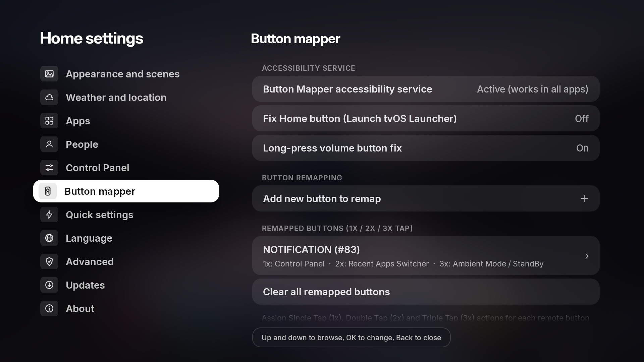Click the Button mapper remote icon

click(x=48, y=191)
